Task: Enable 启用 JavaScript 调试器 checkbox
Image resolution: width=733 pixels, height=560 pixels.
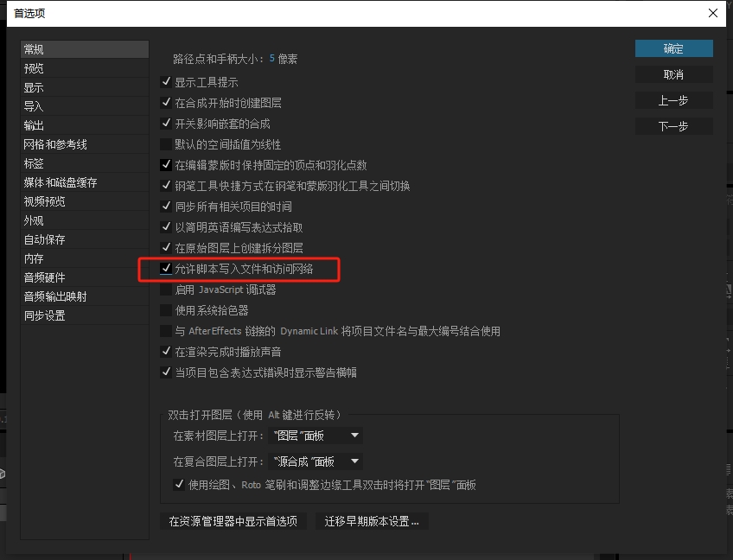Action: (166, 290)
